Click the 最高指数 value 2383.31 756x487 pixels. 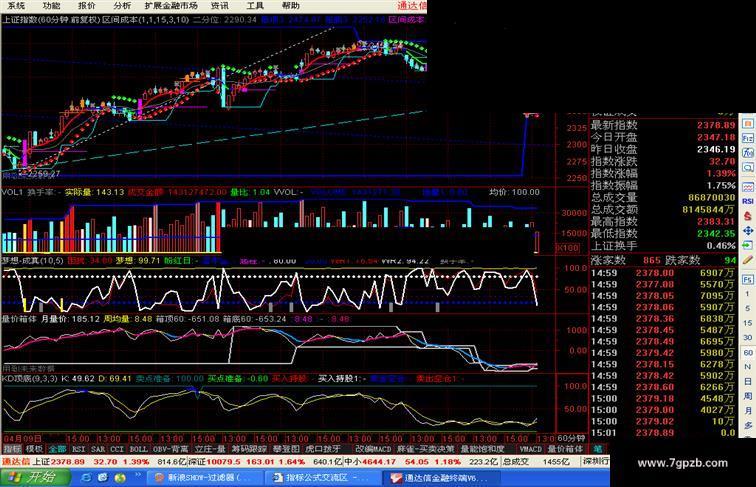(716, 222)
